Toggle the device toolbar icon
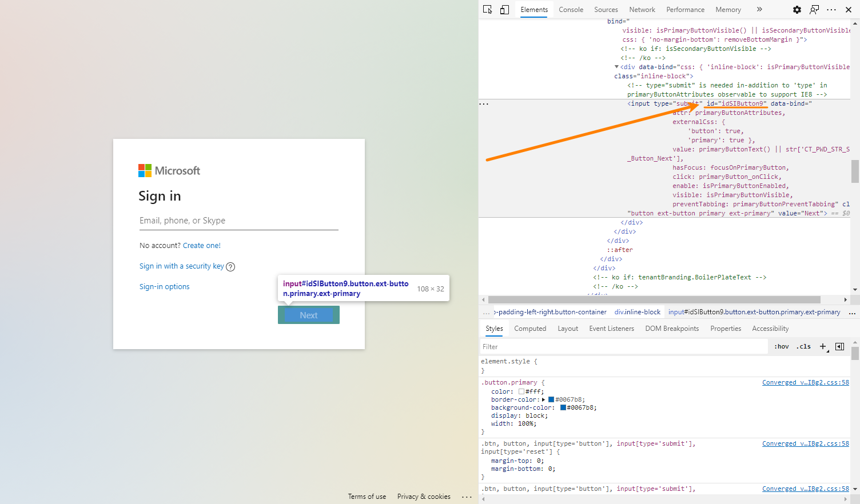Viewport: 860px width, 504px height. (504, 9)
